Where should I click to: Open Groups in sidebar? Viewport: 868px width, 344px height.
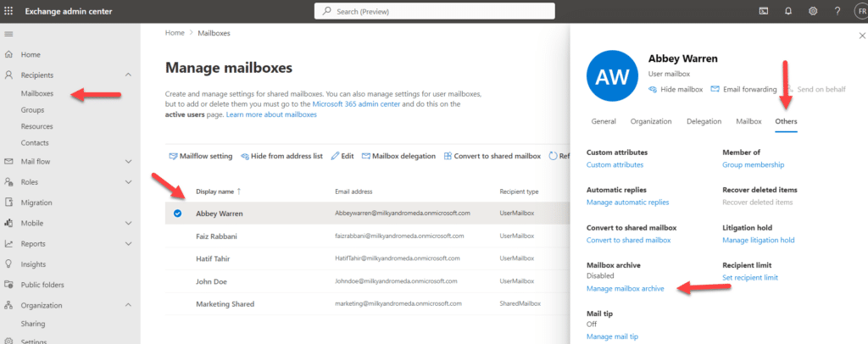33,110
